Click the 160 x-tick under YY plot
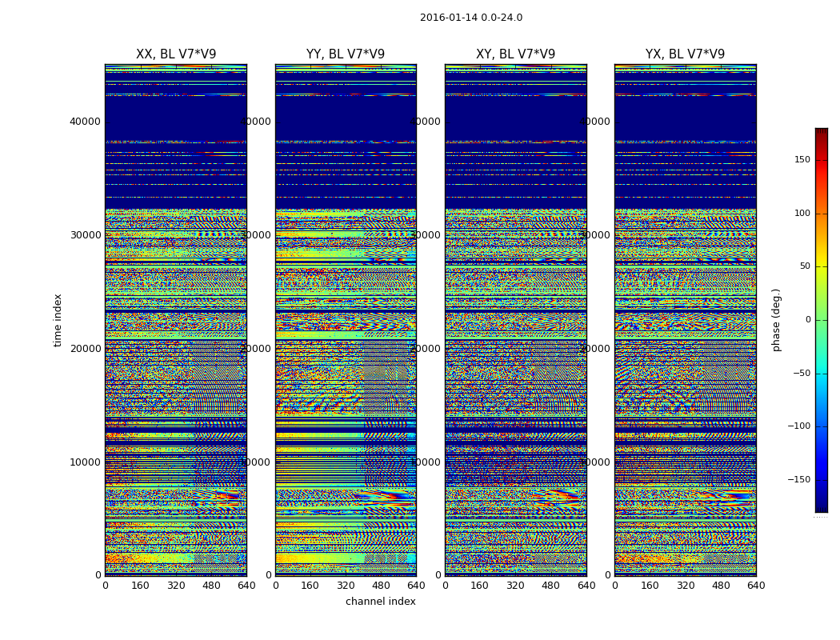The image size is (840, 640). pos(310,586)
